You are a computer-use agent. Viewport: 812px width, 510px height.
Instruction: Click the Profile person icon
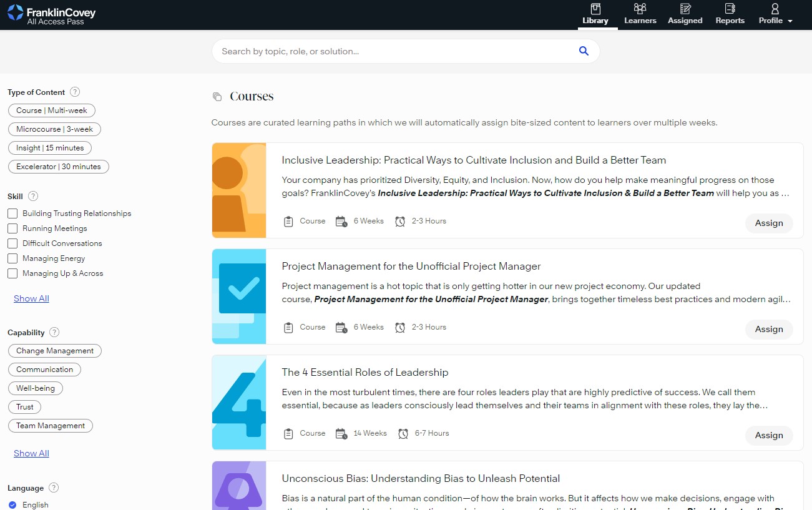click(x=775, y=9)
